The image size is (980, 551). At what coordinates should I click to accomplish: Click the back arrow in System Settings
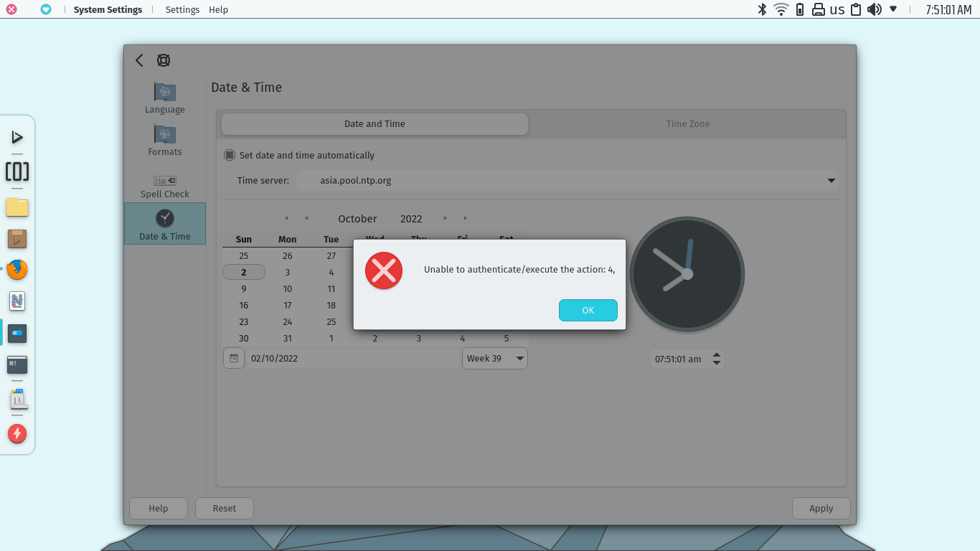point(138,60)
